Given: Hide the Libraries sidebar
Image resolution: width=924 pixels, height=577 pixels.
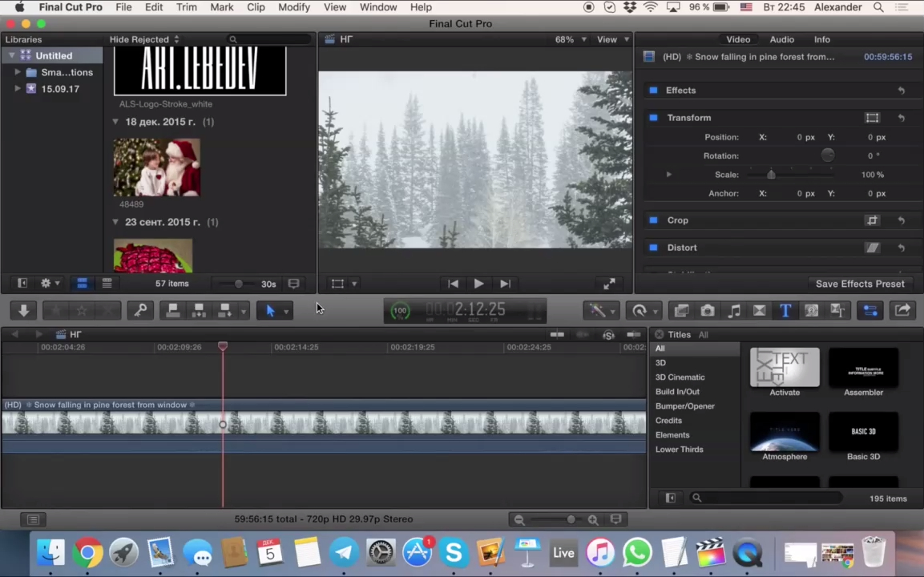Looking at the screenshot, I should point(22,284).
